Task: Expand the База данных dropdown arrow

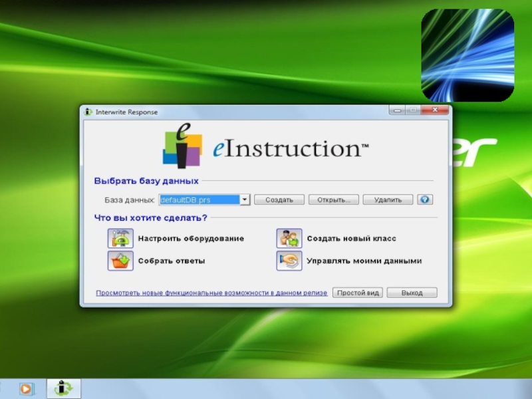Action: 245,199
